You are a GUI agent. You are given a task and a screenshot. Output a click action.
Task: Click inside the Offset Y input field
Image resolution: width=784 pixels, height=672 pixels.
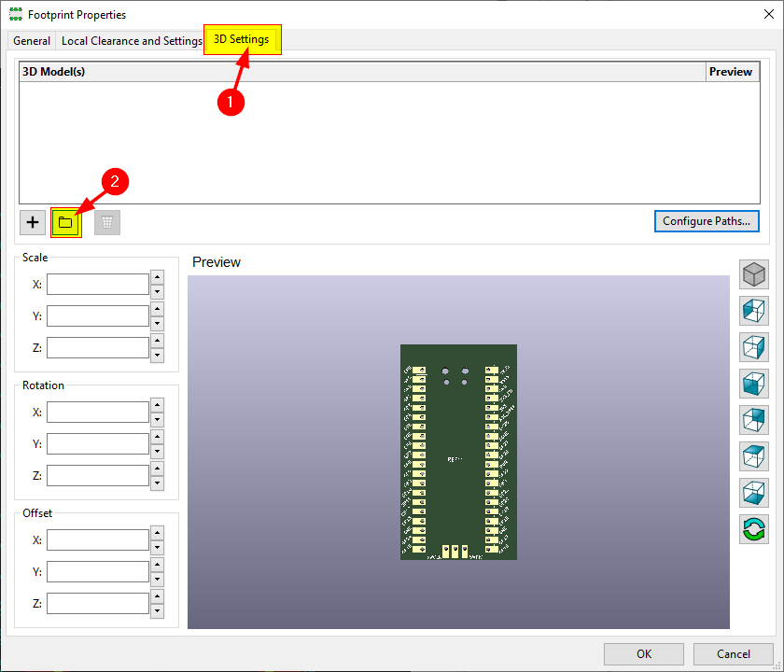[100, 571]
